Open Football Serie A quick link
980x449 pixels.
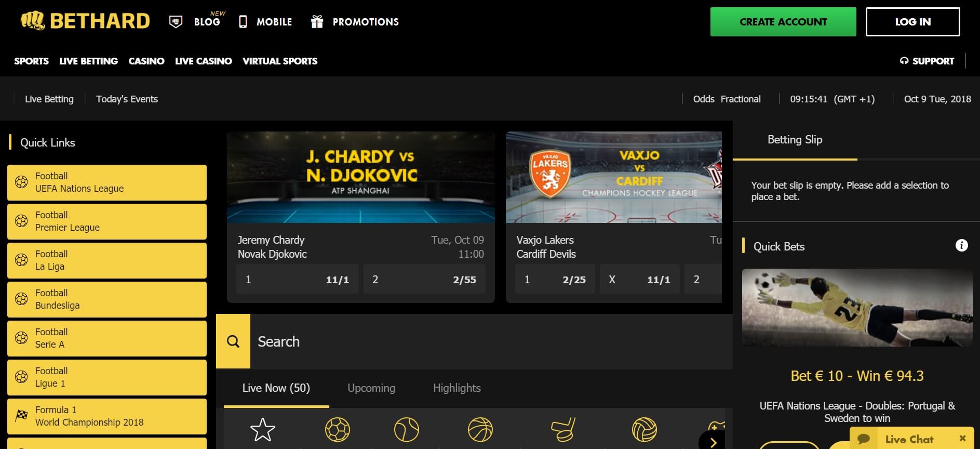tap(107, 338)
